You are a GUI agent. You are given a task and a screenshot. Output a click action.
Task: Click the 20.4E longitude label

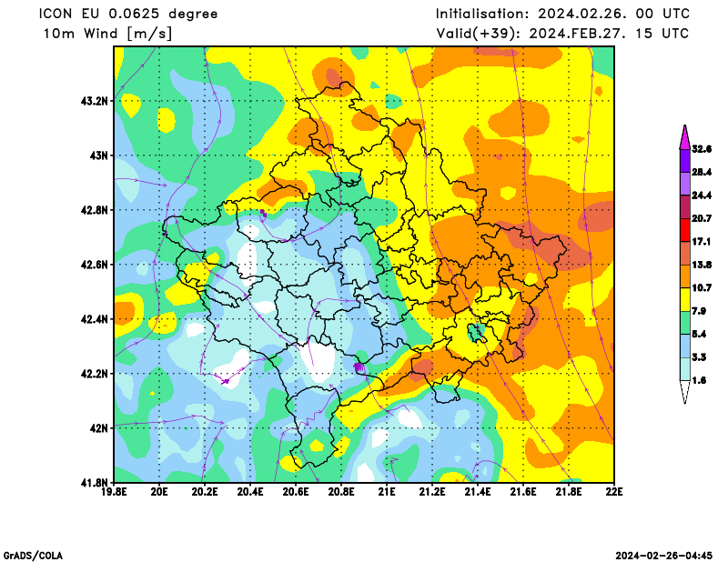tap(250, 492)
